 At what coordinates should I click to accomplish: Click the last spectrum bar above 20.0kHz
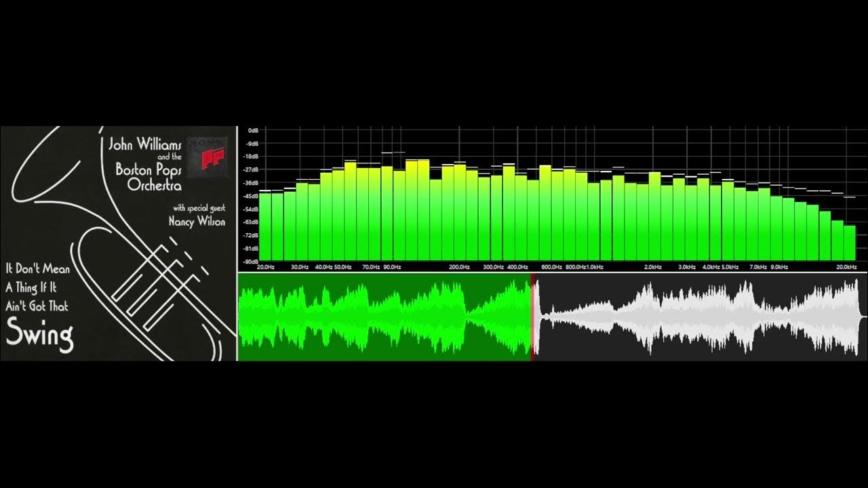click(850, 243)
